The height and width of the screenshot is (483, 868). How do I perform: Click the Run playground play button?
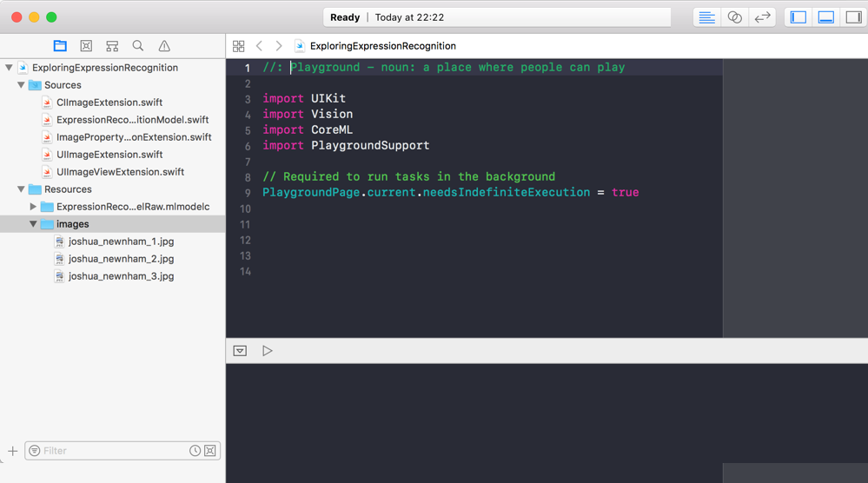[268, 351]
